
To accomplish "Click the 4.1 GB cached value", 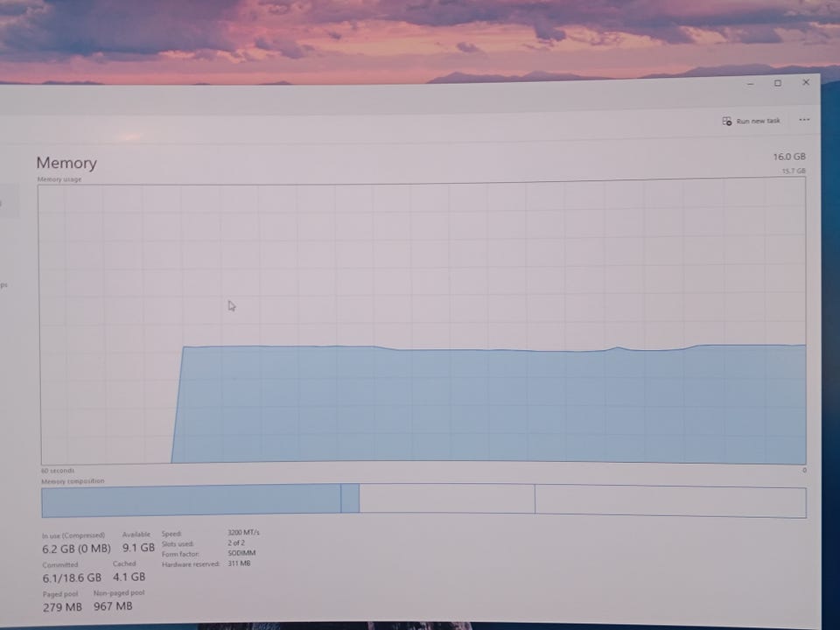I will (x=129, y=577).
